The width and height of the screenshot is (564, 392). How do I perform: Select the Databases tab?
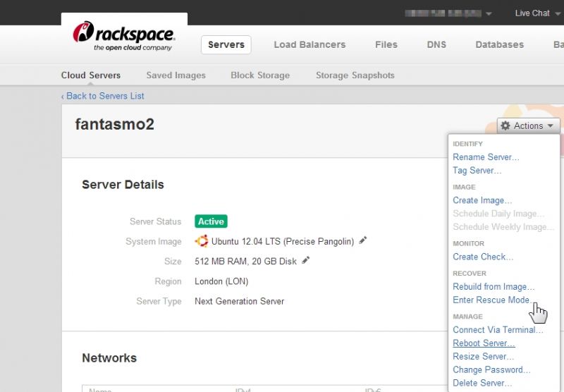499,44
